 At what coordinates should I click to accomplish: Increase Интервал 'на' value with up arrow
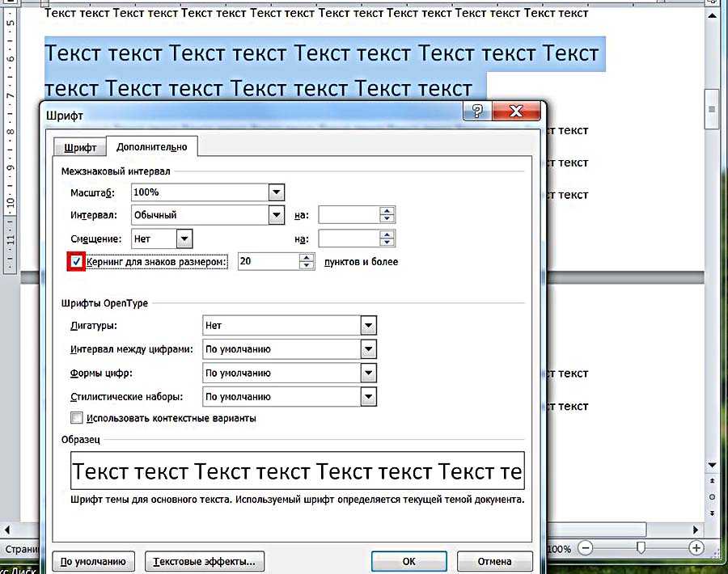pos(387,211)
